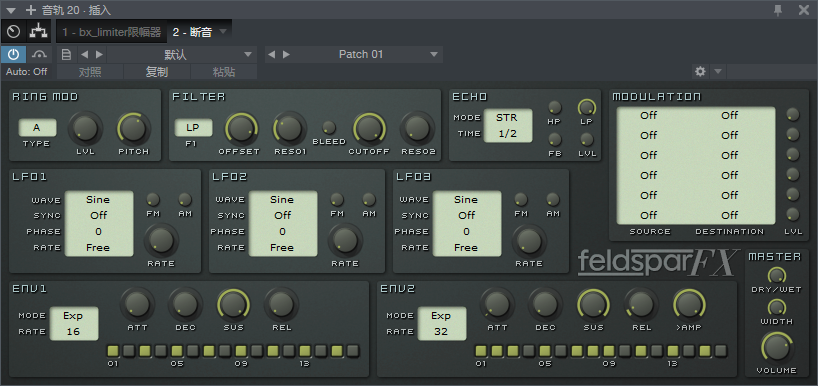Change Echo TIME 1/2 value
Image resolution: width=818 pixels, height=386 pixels.
coord(507,134)
